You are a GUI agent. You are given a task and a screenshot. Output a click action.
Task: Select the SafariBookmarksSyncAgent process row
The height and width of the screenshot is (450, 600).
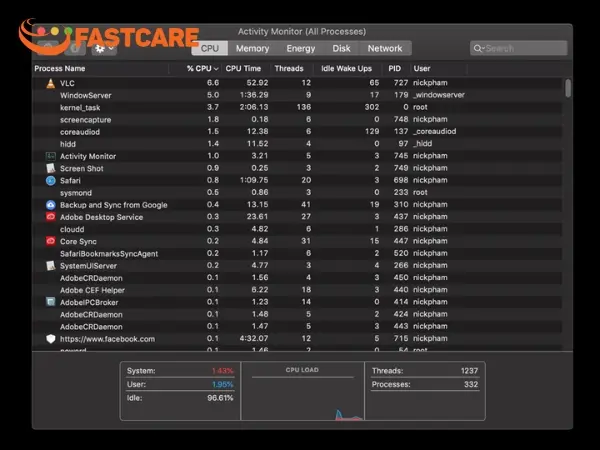click(298, 253)
